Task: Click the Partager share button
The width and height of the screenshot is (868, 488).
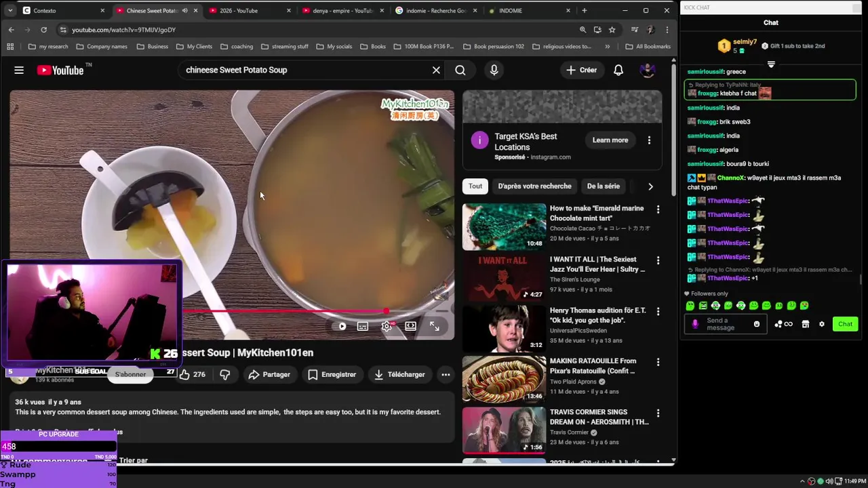Action: tap(269, 374)
